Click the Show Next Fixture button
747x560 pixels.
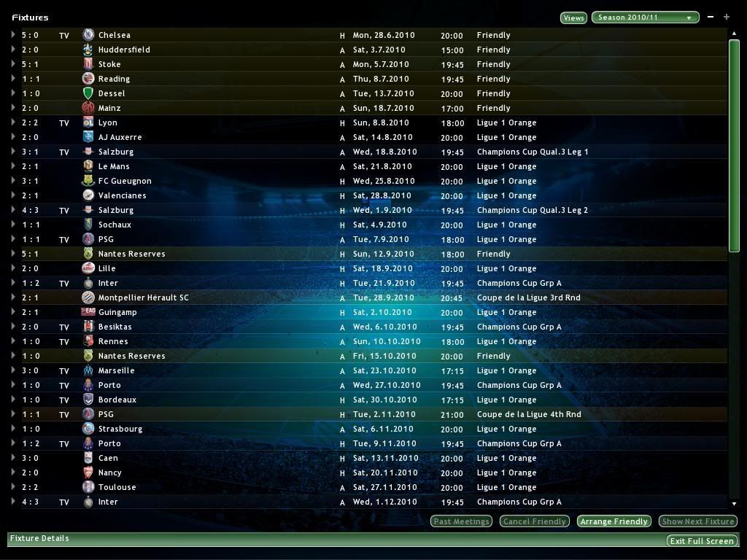[x=698, y=521]
